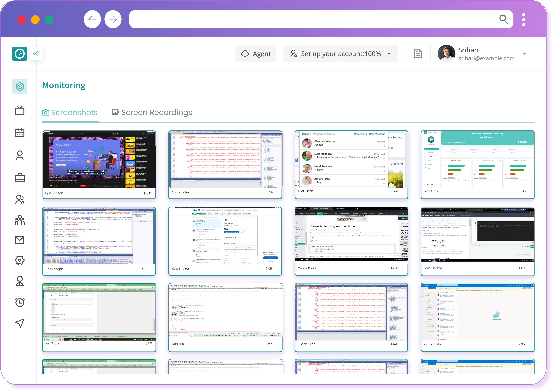
Task: Open the paper plane send icon
Action: [20, 323]
